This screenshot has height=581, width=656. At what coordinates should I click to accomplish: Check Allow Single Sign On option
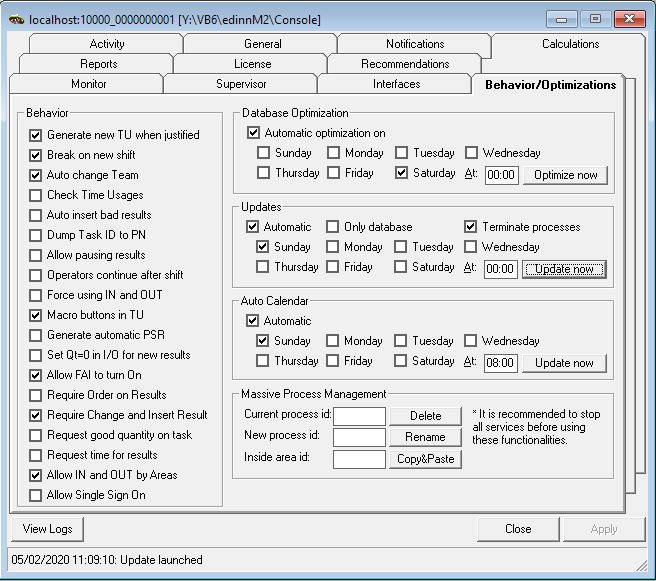pos(37,495)
